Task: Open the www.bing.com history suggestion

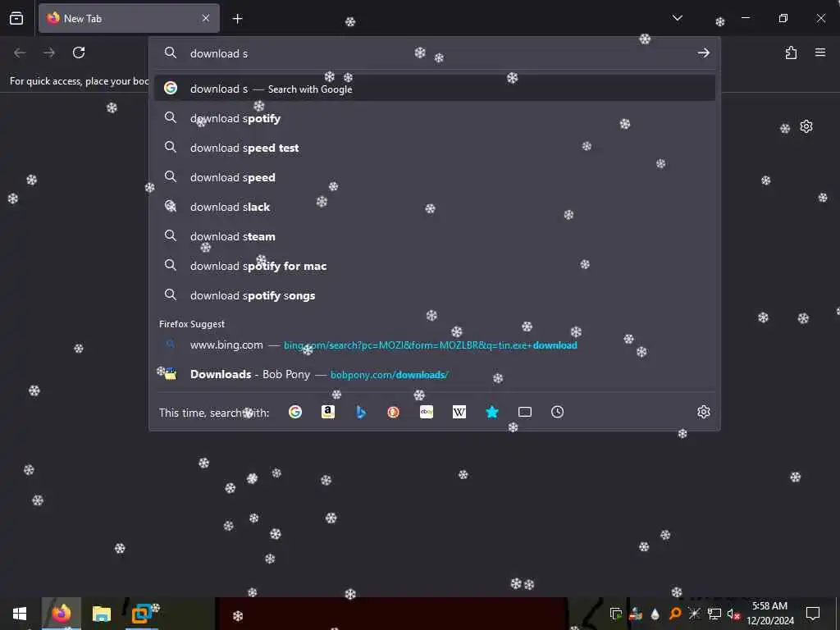Action: tap(435, 345)
